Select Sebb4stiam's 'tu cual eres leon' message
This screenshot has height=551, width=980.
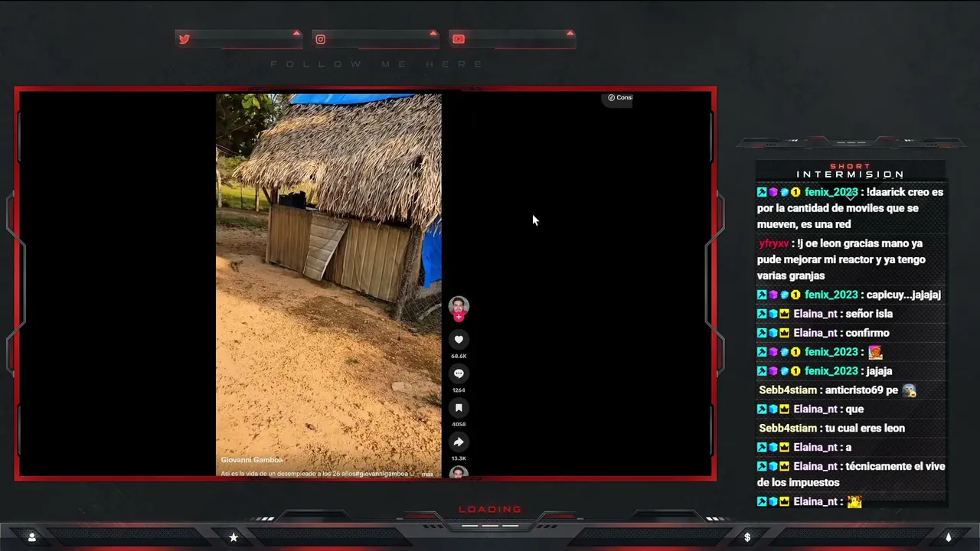[831, 429]
